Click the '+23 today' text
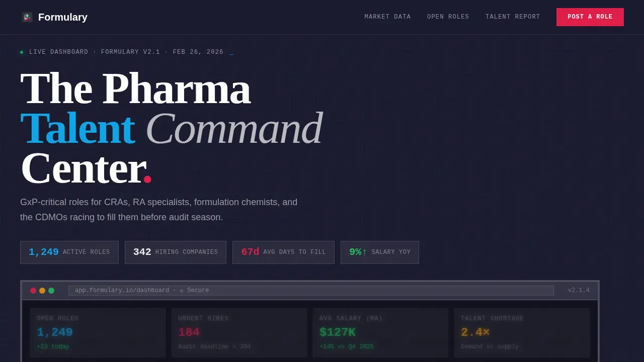This screenshot has width=644, height=362. 53,347
